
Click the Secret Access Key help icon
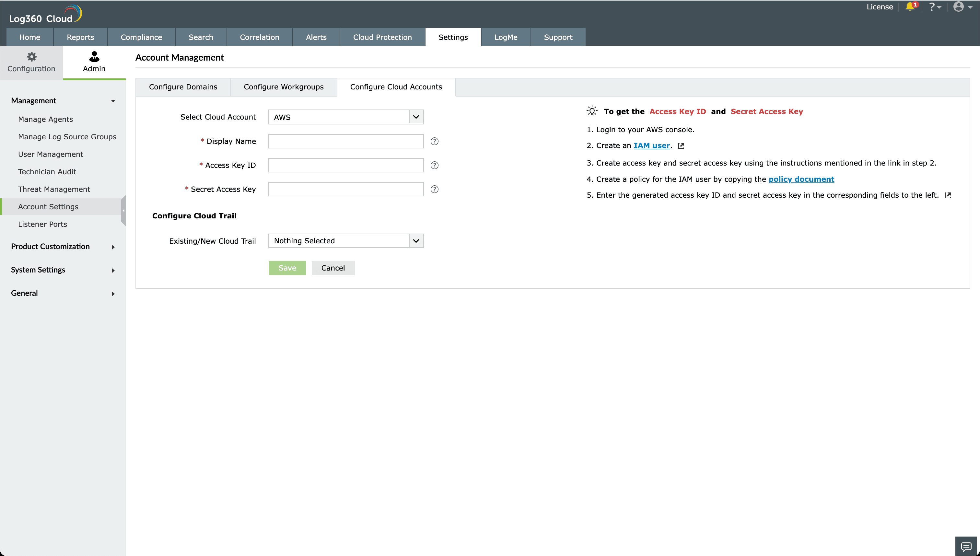coord(434,190)
